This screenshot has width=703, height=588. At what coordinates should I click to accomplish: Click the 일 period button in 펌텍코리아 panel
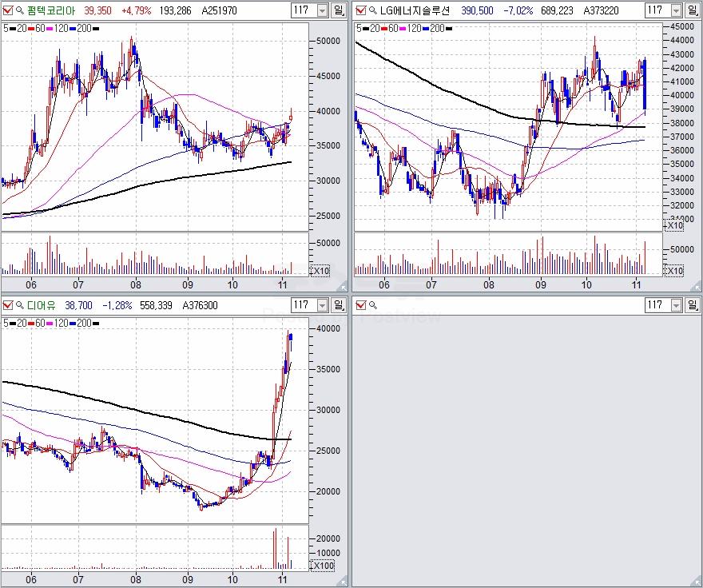tap(339, 10)
